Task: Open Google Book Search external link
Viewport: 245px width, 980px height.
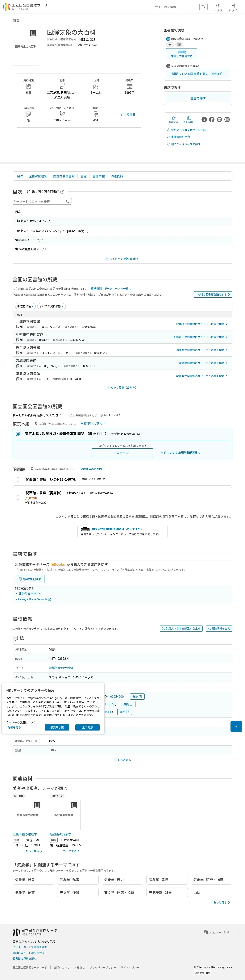Action: coord(34,599)
